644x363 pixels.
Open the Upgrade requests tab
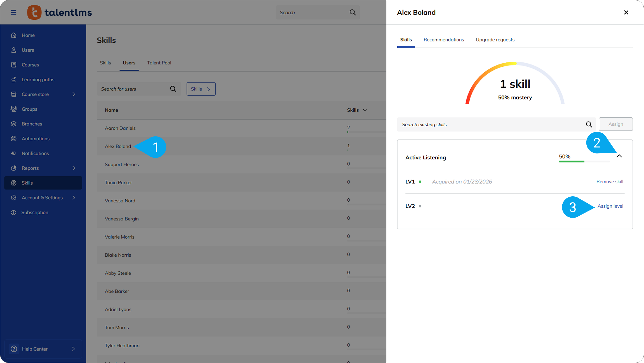(495, 40)
